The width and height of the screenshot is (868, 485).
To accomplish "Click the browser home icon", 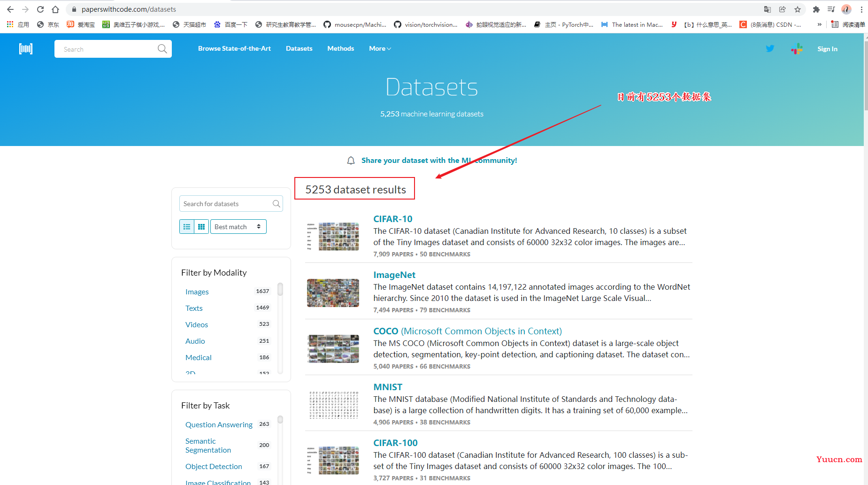I will (x=55, y=9).
